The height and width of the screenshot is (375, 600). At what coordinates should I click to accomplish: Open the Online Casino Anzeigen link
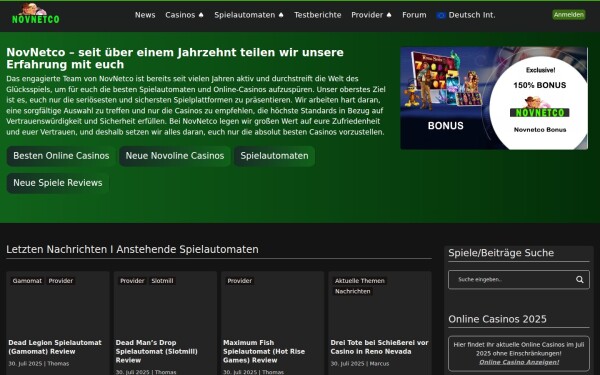[519, 362]
